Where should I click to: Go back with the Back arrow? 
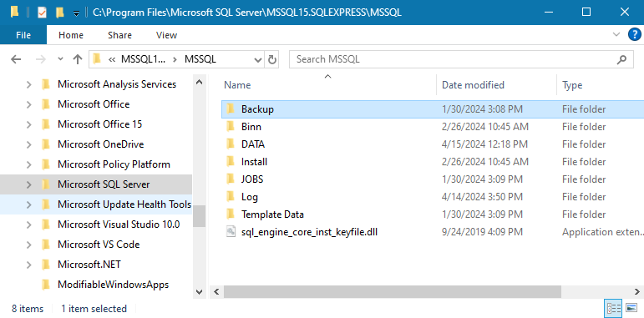pos(16,59)
